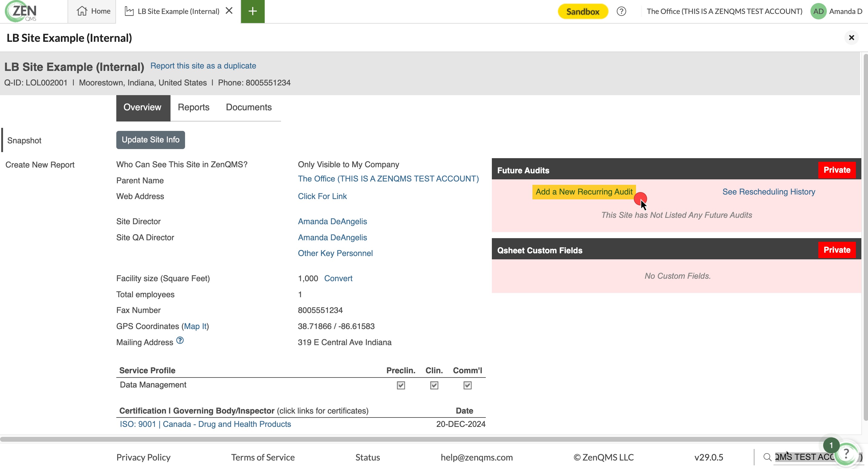Open Click For Link web address
The height and width of the screenshot is (469, 868).
coord(322,196)
